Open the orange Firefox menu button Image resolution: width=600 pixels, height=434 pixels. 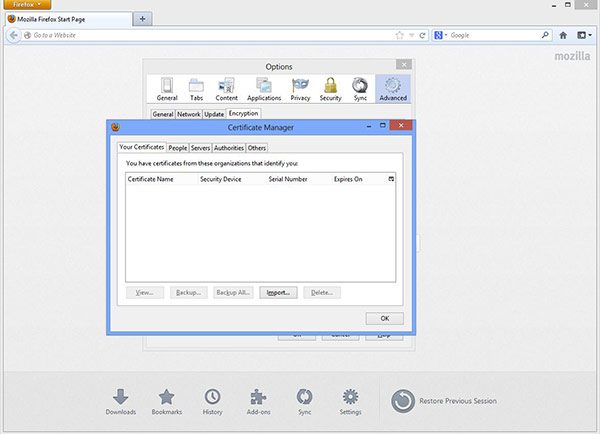[23, 5]
